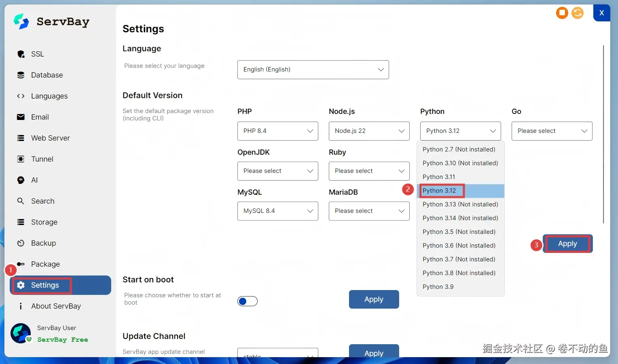Open the language selection dropdown
Image resolution: width=618 pixels, height=364 pixels.
point(313,69)
